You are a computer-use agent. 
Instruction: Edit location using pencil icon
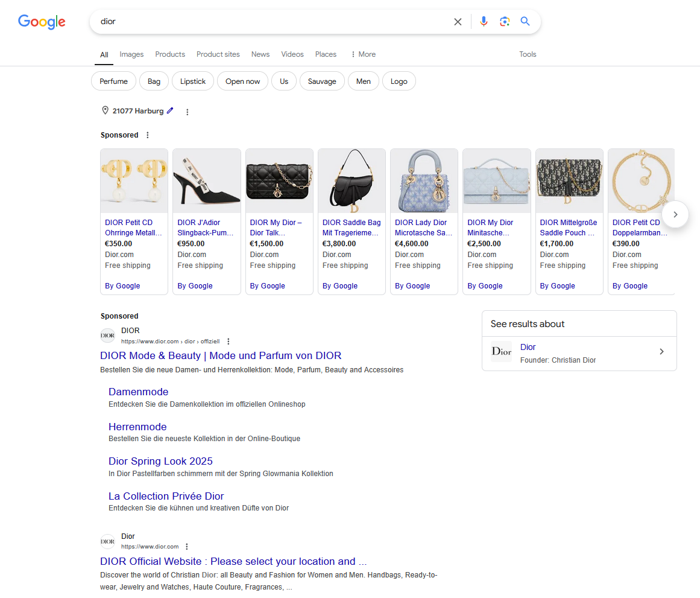pyautogui.click(x=170, y=111)
